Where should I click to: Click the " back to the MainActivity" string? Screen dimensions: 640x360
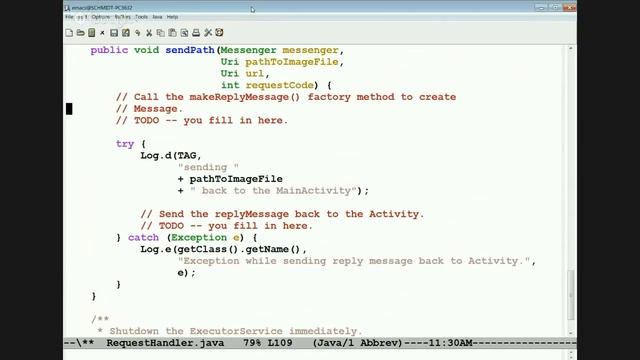click(x=273, y=191)
